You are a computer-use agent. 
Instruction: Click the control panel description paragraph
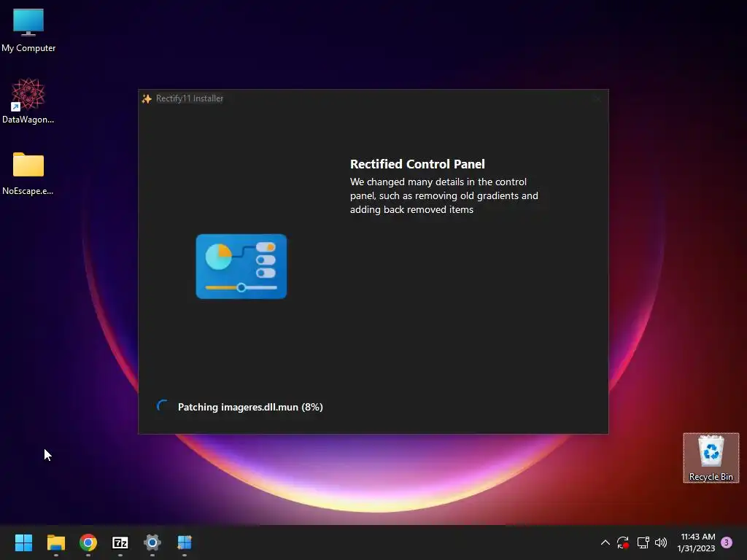(x=444, y=195)
